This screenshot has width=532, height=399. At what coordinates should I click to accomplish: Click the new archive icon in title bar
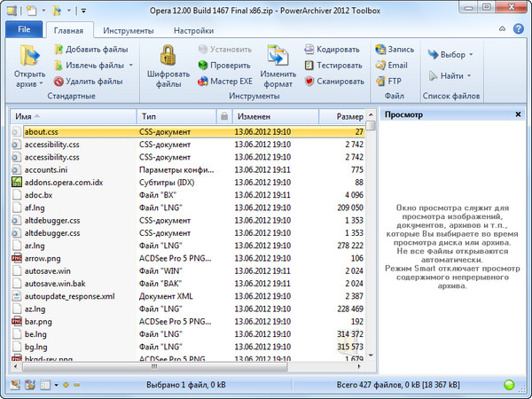[x=32, y=11]
